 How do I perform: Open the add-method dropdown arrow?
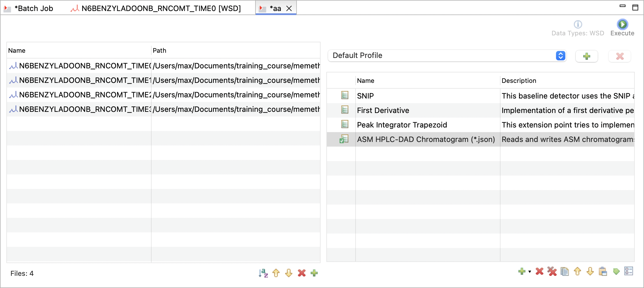point(530,272)
